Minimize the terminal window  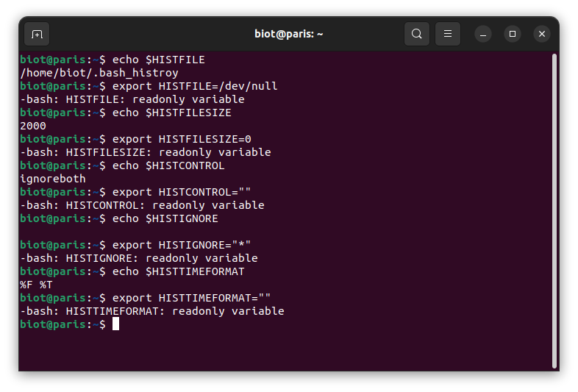pyautogui.click(x=483, y=34)
